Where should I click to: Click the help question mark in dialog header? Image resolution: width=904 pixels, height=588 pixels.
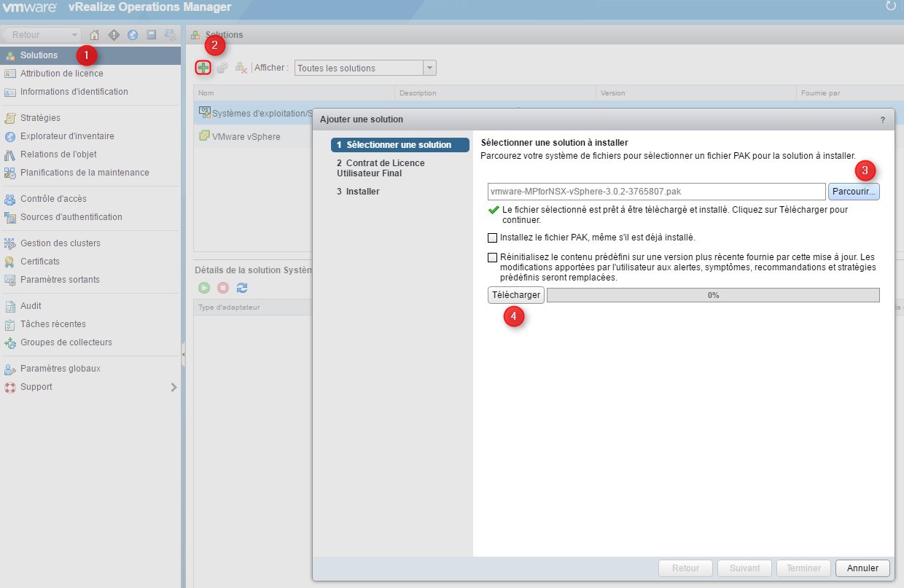pos(882,119)
